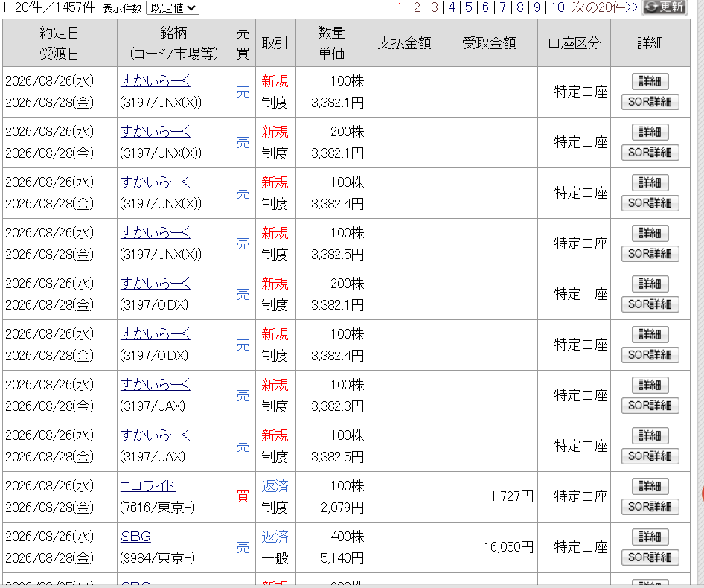Select the 16,050円 received amount cell
The image size is (704, 588).
[489, 547]
